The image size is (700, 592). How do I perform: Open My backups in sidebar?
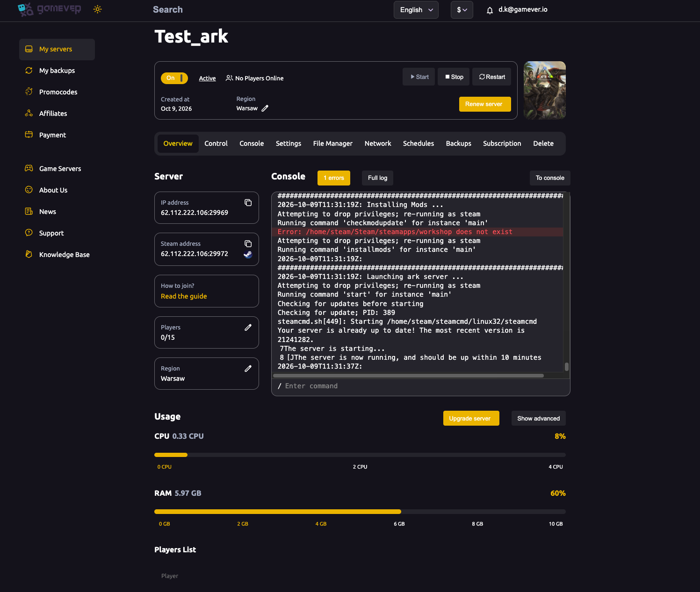[57, 71]
